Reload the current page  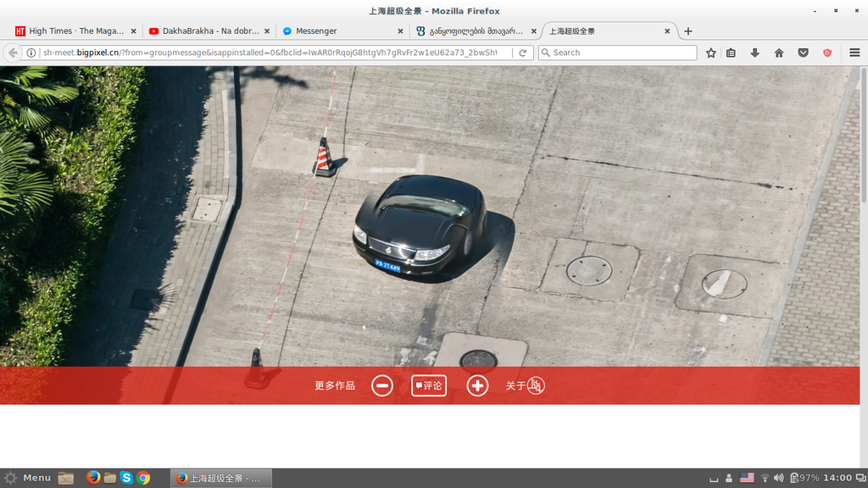click(x=523, y=53)
